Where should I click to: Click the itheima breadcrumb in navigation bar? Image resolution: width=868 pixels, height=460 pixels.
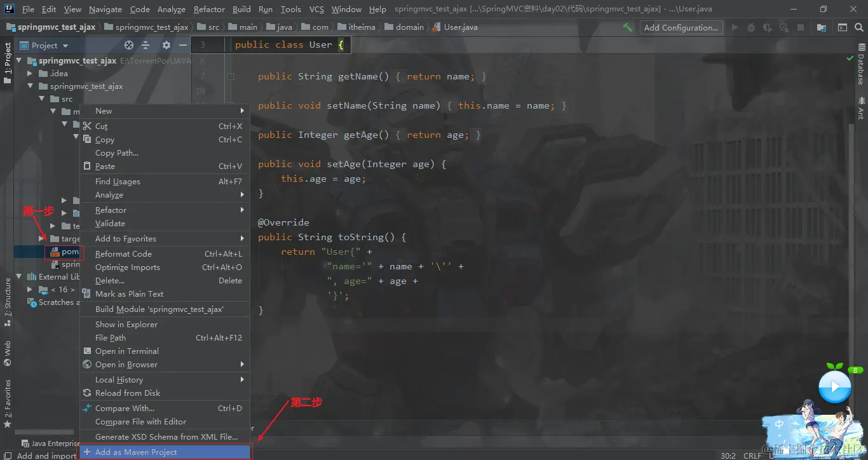[x=356, y=27]
